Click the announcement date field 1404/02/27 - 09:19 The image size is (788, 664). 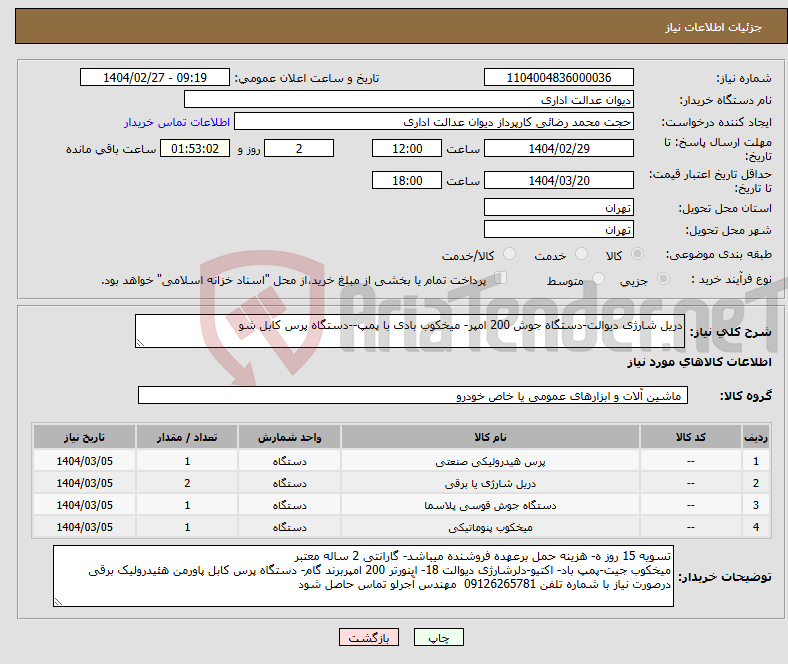tap(155, 77)
